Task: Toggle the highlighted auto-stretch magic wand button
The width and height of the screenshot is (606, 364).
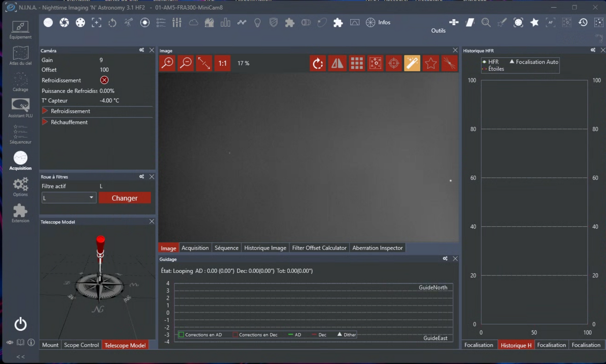Action: [412, 63]
